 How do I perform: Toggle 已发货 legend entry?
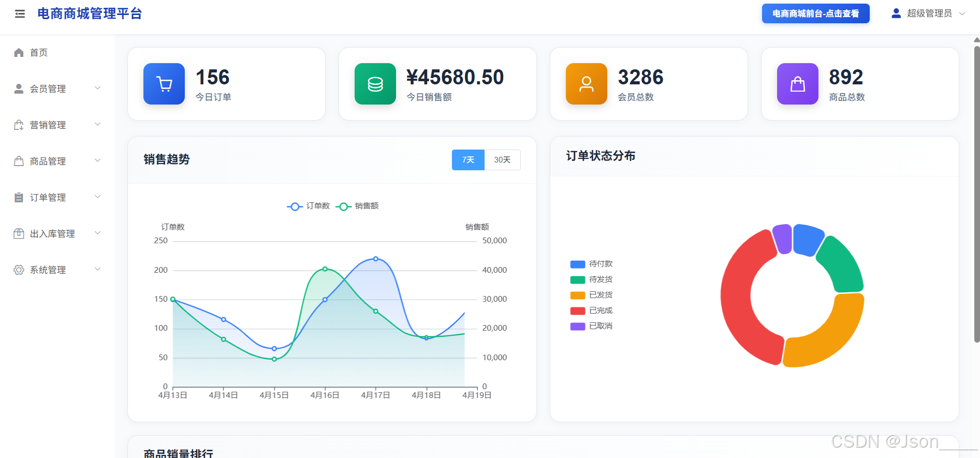coord(591,295)
